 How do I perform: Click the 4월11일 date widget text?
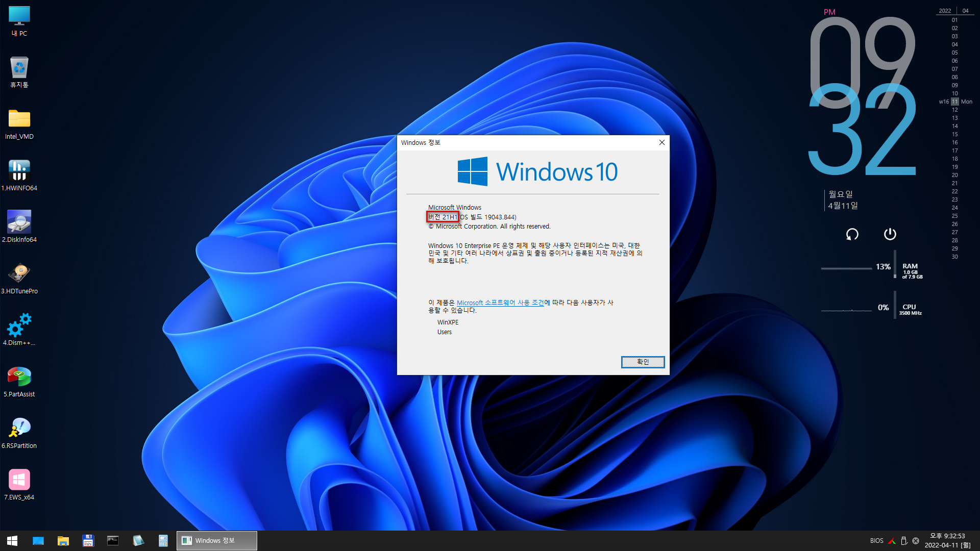pyautogui.click(x=843, y=206)
